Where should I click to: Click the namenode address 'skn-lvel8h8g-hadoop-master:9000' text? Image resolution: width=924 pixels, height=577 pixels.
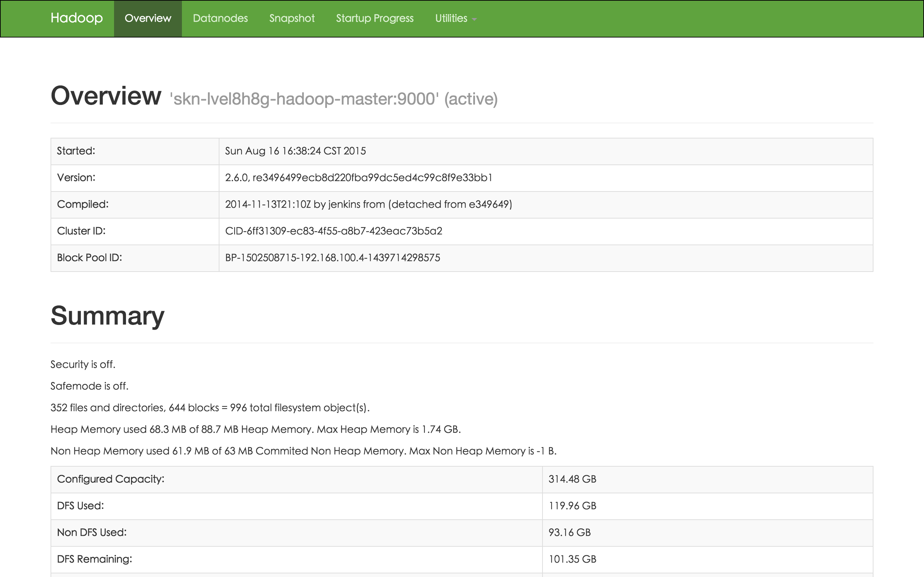point(304,99)
